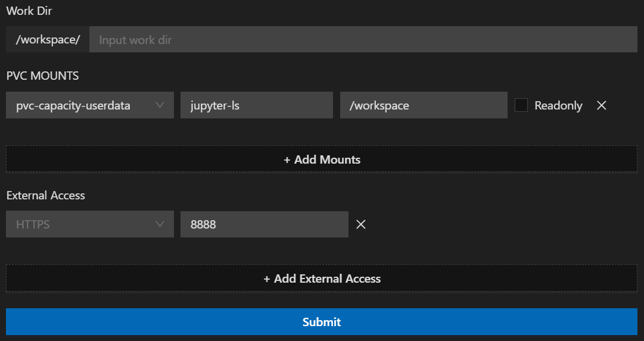The height and width of the screenshot is (341, 644).
Task: Delete the 8888 external access entry
Action: [x=360, y=224]
